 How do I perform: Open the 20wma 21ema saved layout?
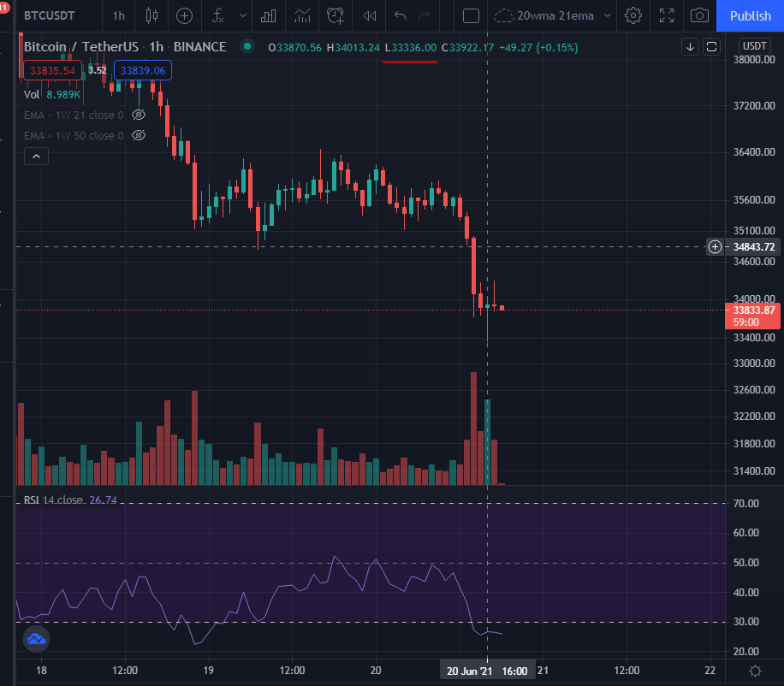[x=555, y=16]
